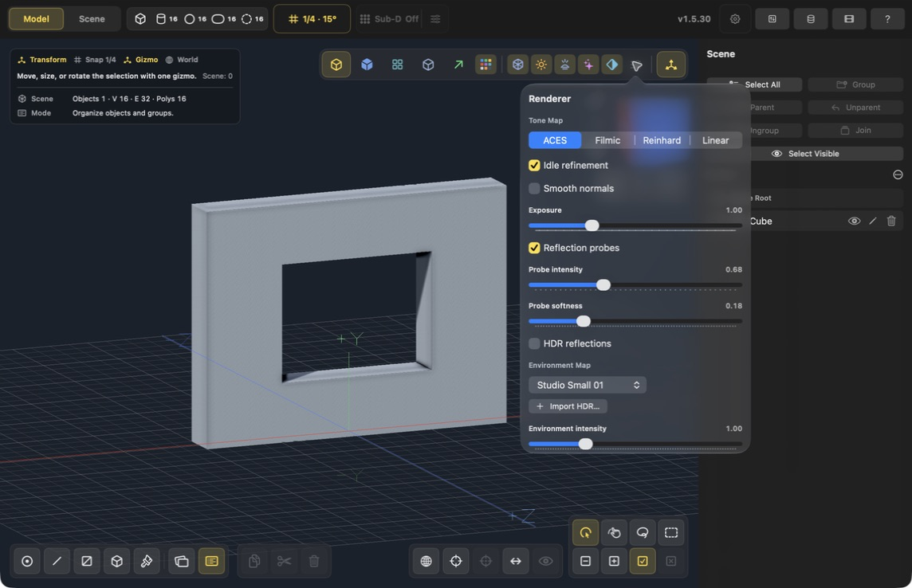Viewport: 912px width, 588px height.
Task: Uncheck the Reflection probes checkbox
Action: pos(534,248)
